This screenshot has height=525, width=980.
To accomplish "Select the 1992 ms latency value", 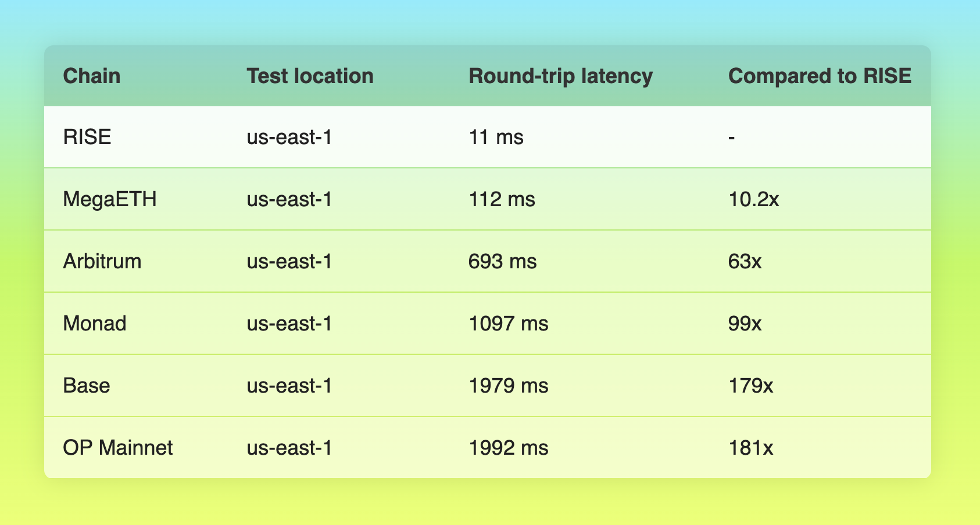I will pyautogui.click(x=509, y=448).
